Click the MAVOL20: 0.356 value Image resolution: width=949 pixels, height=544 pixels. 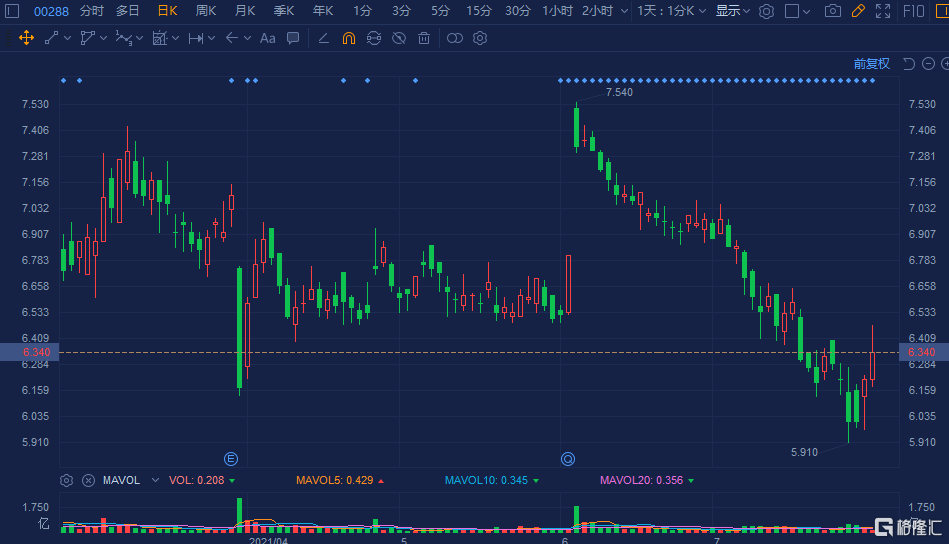tap(642, 480)
